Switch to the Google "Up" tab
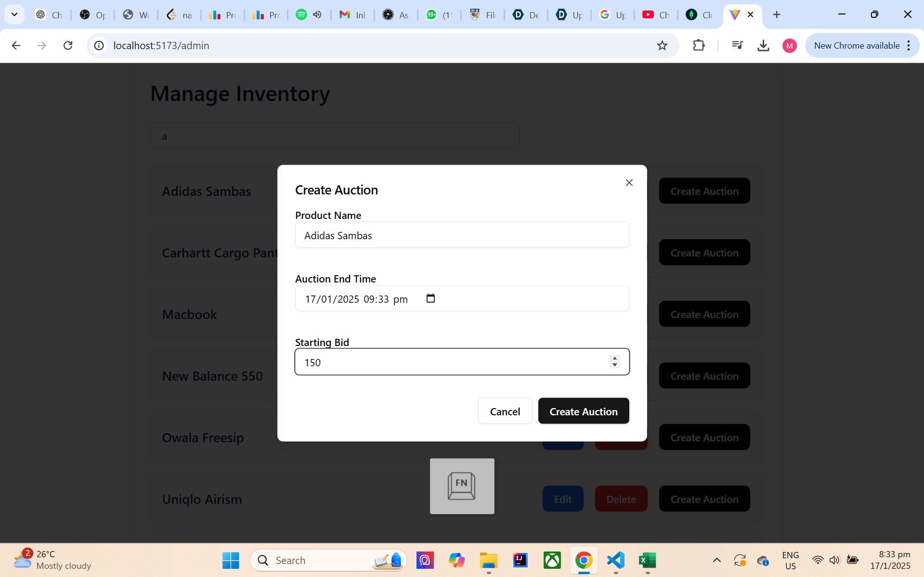This screenshot has height=577, width=924. click(612, 14)
